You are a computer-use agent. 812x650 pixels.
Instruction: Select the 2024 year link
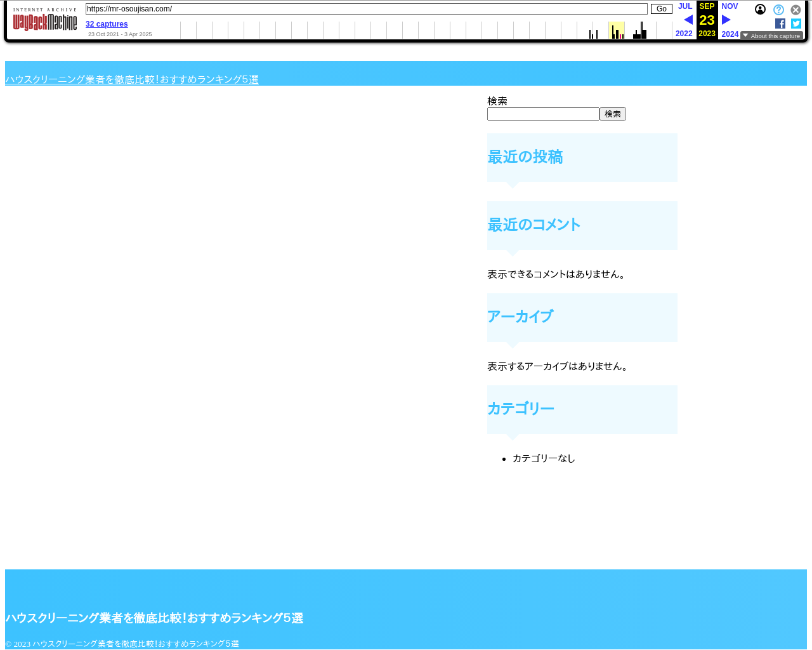pos(730,34)
